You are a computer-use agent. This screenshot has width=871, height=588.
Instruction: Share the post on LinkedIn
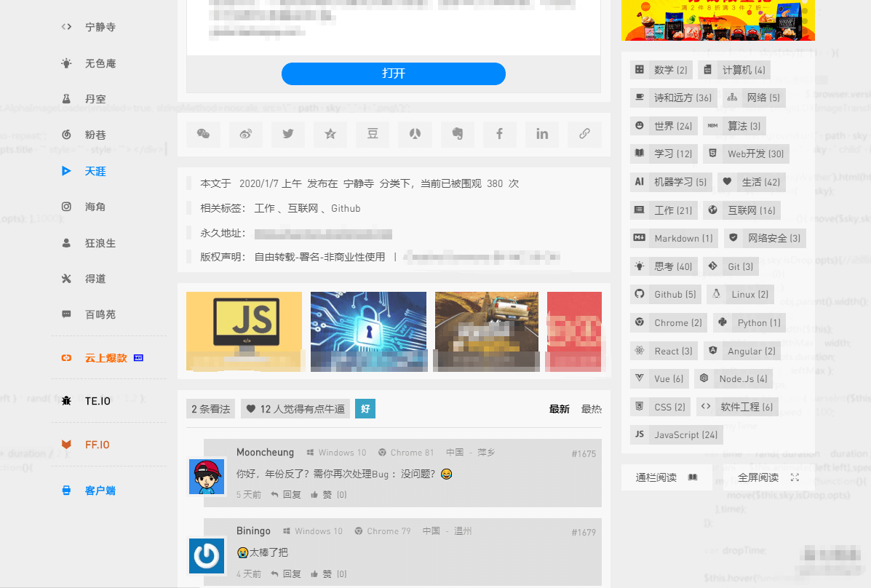(x=542, y=134)
